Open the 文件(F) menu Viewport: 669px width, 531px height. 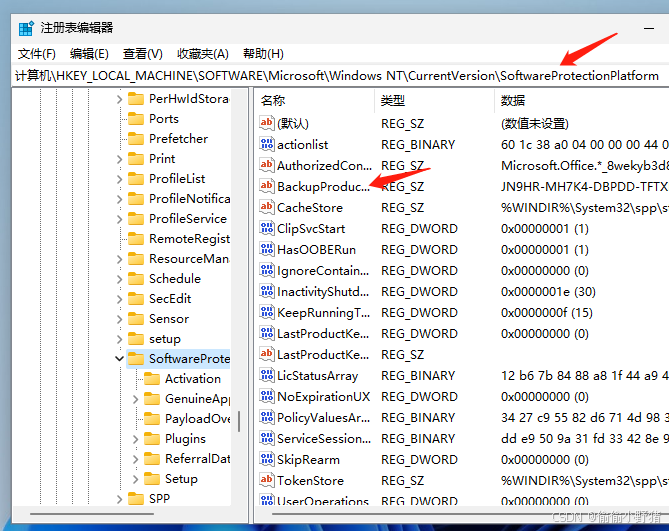tap(37, 54)
